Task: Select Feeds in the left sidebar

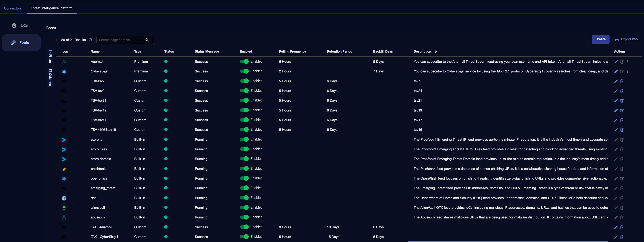Action: (x=21, y=43)
